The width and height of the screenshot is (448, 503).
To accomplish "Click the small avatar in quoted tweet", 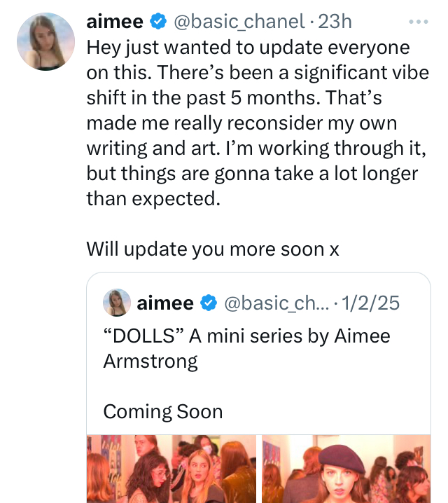I will (117, 303).
